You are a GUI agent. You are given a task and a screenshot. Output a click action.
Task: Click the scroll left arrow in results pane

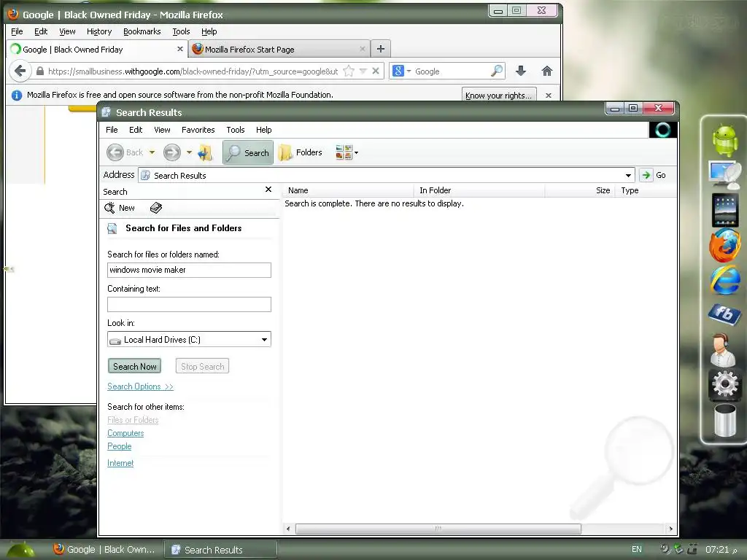[x=287, y=529]
